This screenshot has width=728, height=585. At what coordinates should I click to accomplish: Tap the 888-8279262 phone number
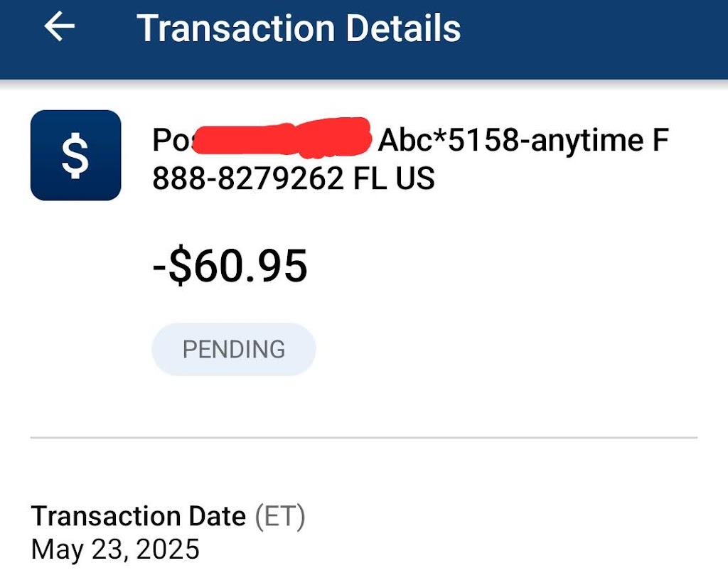(x=248, y=178)
